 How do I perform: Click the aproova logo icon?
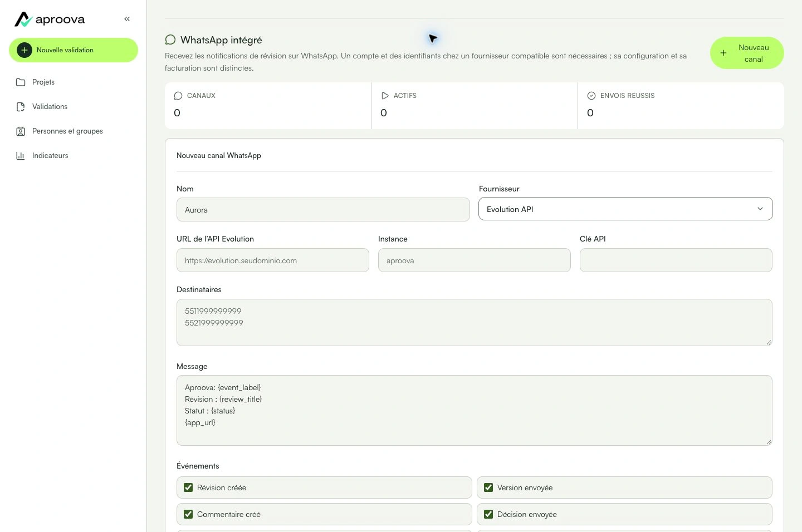[x=23, y=19]
